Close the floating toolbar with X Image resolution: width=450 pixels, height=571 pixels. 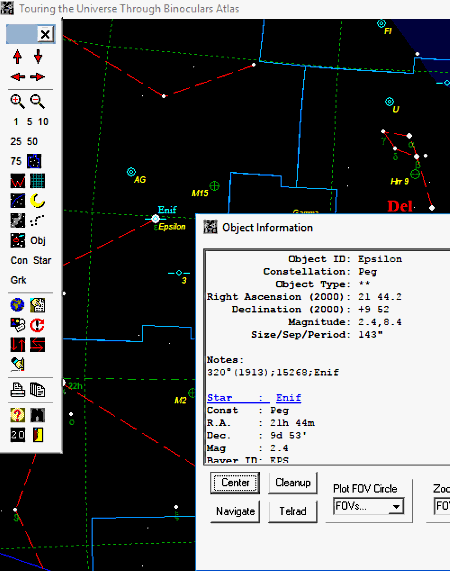46,35
